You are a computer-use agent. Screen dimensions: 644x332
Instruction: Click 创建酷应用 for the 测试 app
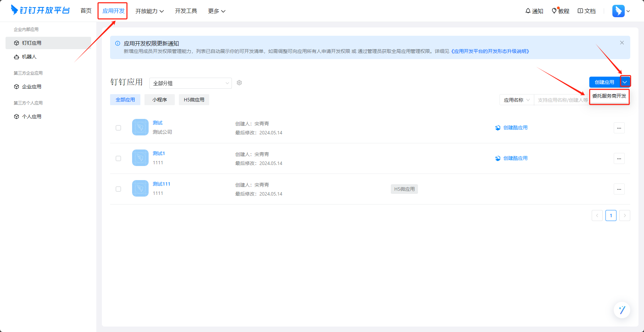click(512, 128)
